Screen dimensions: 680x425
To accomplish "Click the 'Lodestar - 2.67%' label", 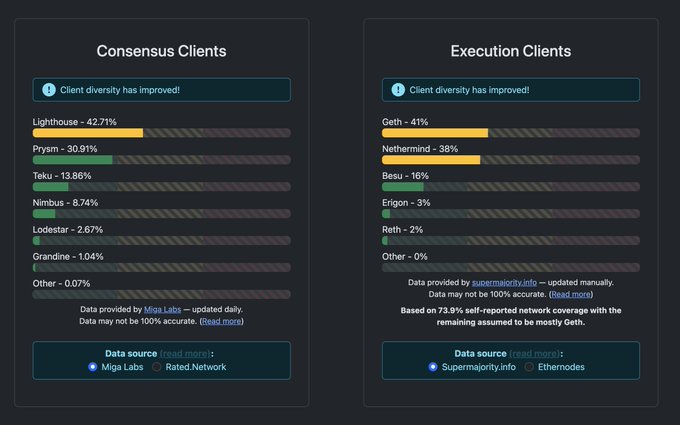I will (68, 229).
